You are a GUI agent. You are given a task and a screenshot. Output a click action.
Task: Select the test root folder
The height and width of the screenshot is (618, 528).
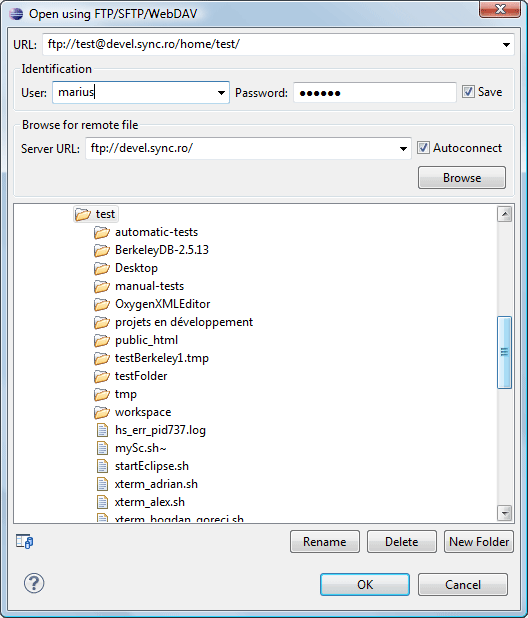tap(96, 214)
